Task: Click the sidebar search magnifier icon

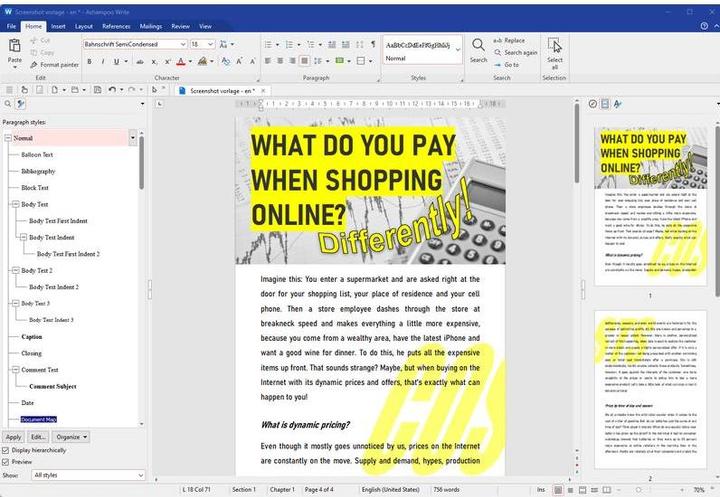Action: pos(7,104)
